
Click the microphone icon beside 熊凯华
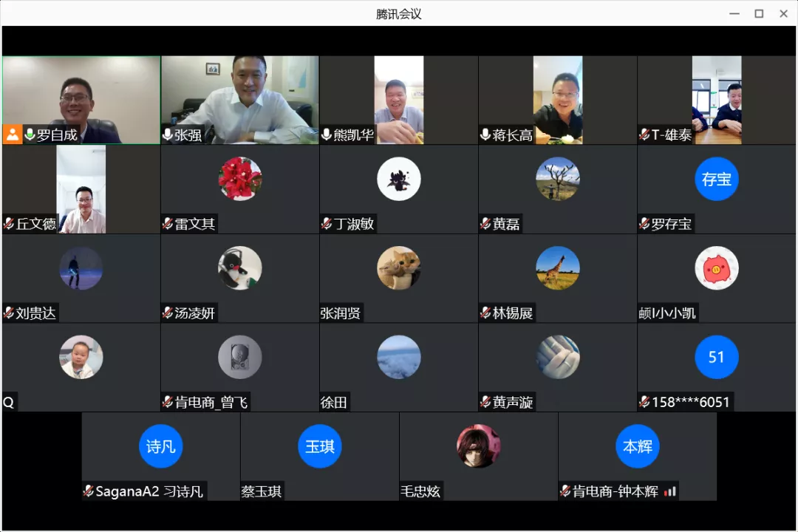[x=327, y=134]
